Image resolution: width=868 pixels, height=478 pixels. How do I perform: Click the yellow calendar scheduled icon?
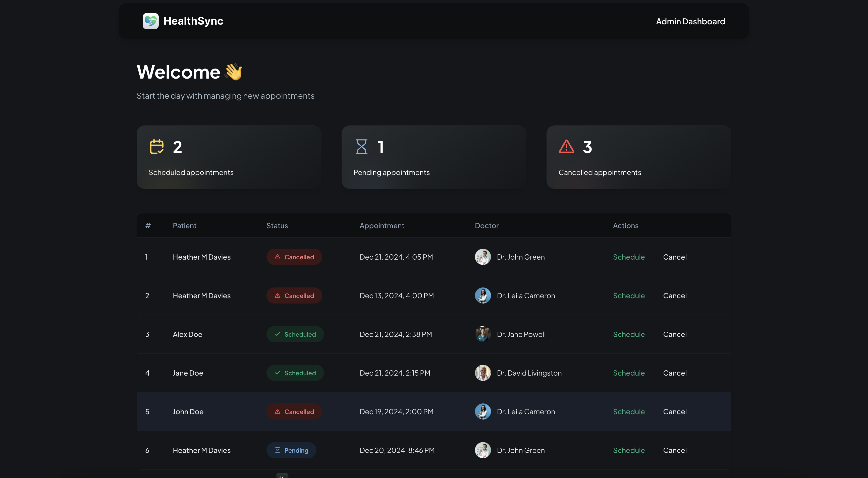point(156,147)
